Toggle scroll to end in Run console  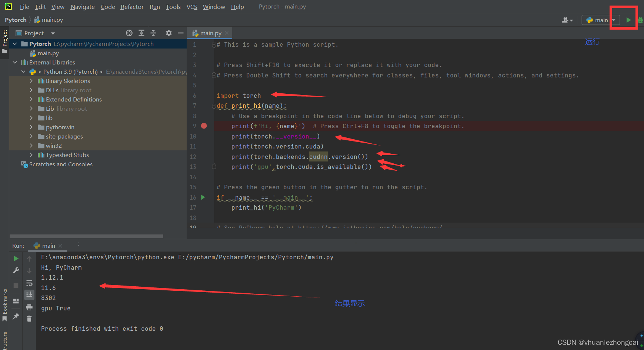point(29,295)
